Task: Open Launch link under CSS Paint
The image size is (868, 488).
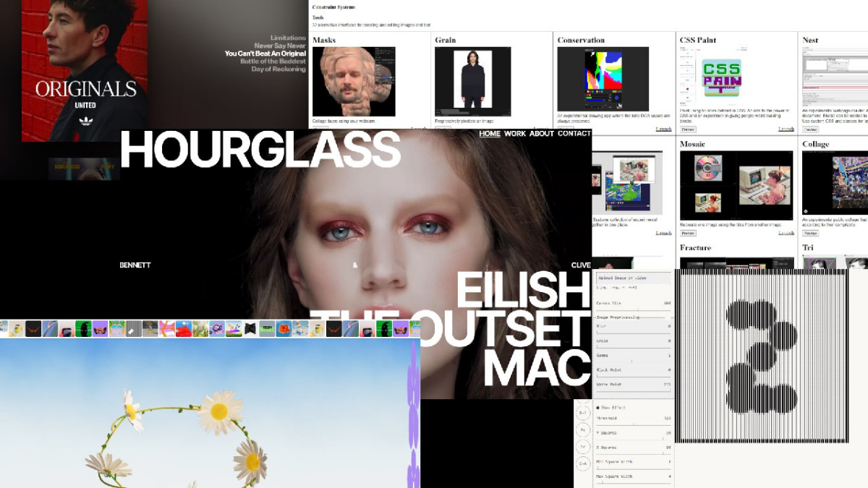Action: pyautogui.click(x=786, y=129)
